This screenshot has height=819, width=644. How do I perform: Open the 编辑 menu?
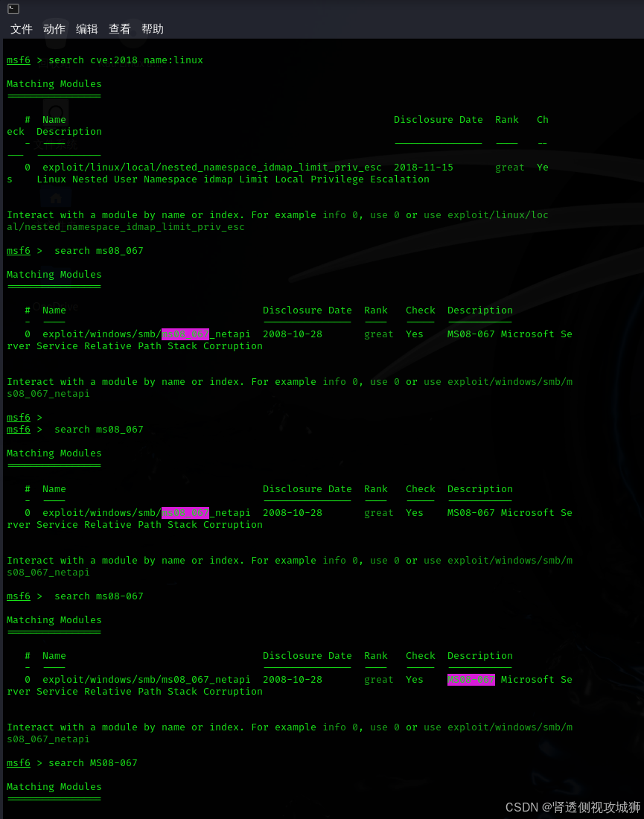(x=86, y=29)
